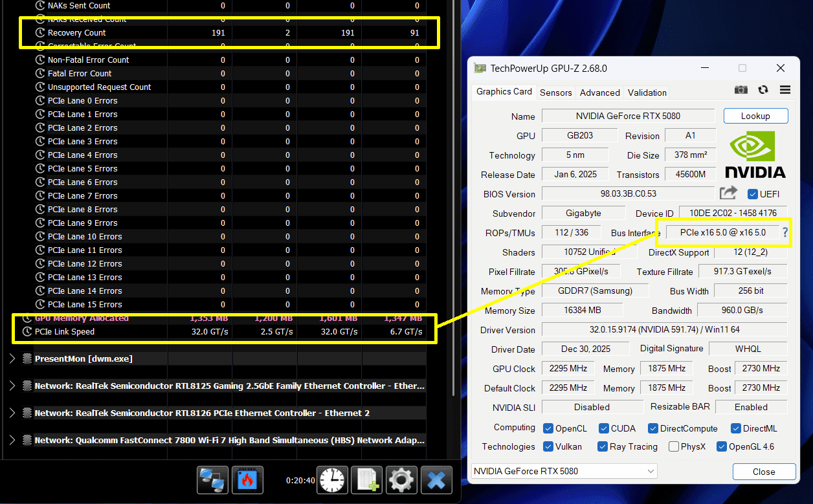Refresh GPU-Z data with the refresh icon
Image resolution: width=813 pixels, height=504 pixels.
pyautogui.click(x=763, y=90)
